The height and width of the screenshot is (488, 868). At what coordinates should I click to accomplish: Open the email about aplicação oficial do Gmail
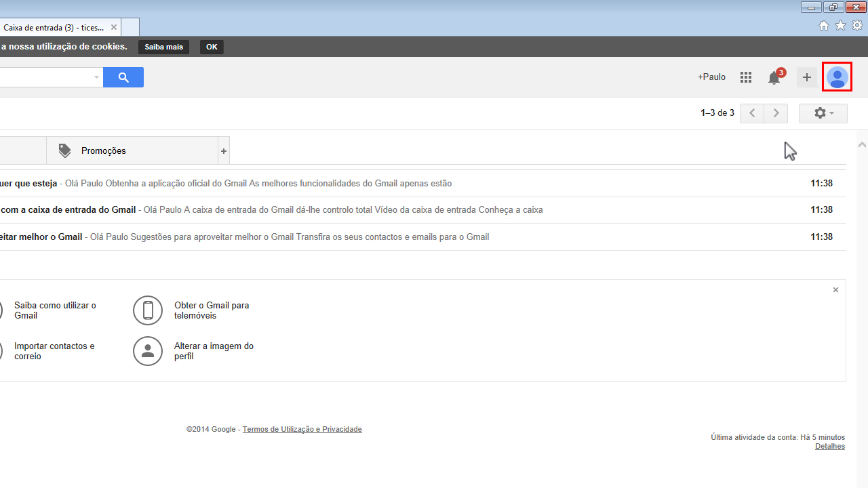pos(423,183)
